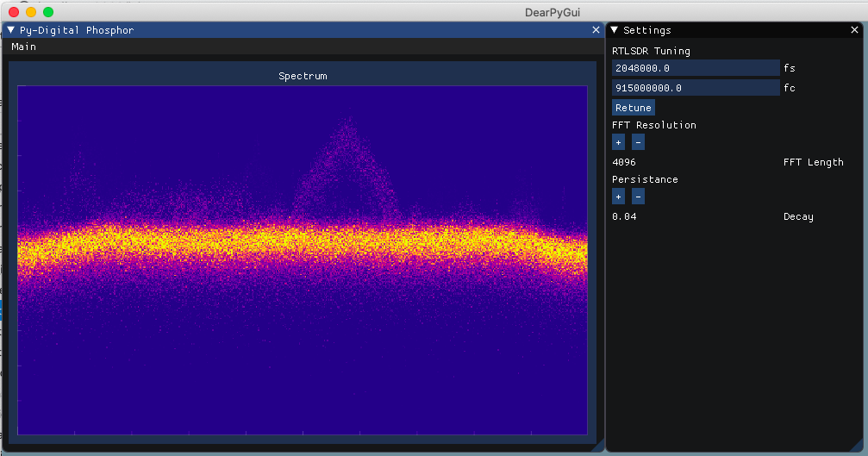The width and height of the screenshot is (868, 456).
Task: Decrease FFT Resolution with minus button
Action: (638, 142)
